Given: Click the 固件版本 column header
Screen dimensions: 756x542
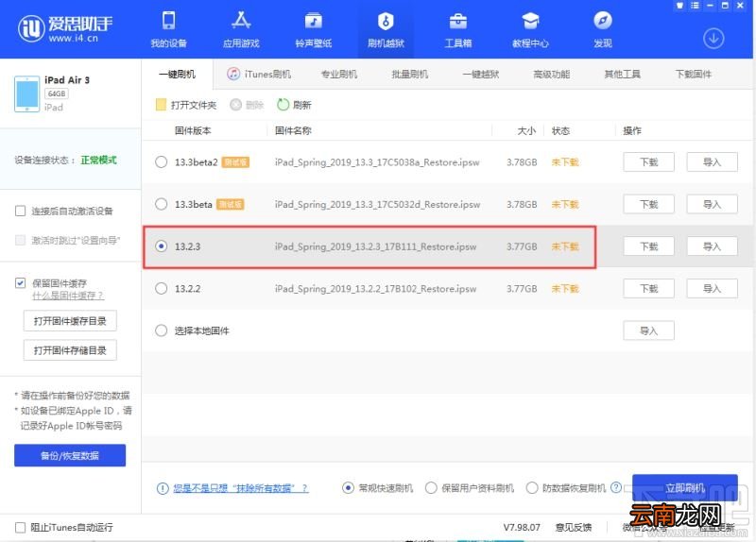Looking at the screenshot, I should coord(193,130).
